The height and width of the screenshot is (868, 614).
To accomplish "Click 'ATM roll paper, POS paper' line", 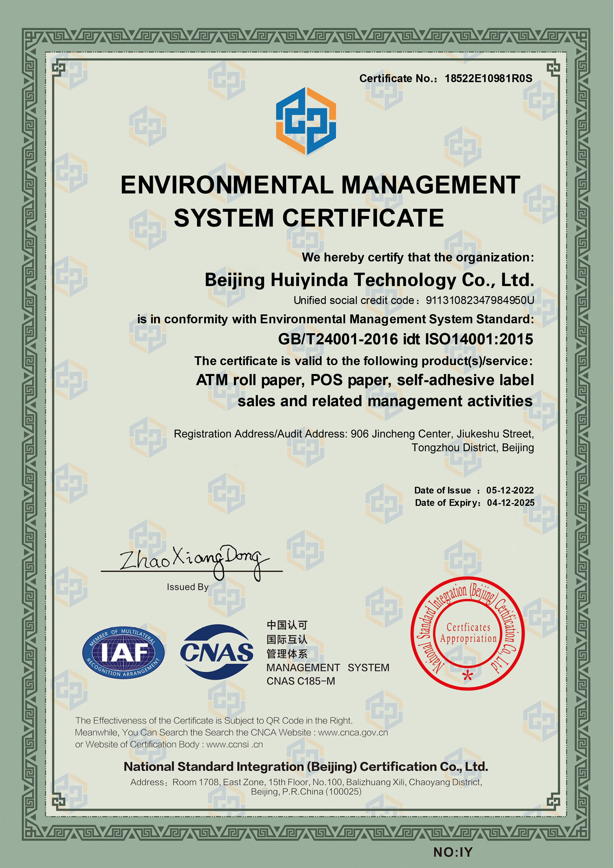I will 365,380.
